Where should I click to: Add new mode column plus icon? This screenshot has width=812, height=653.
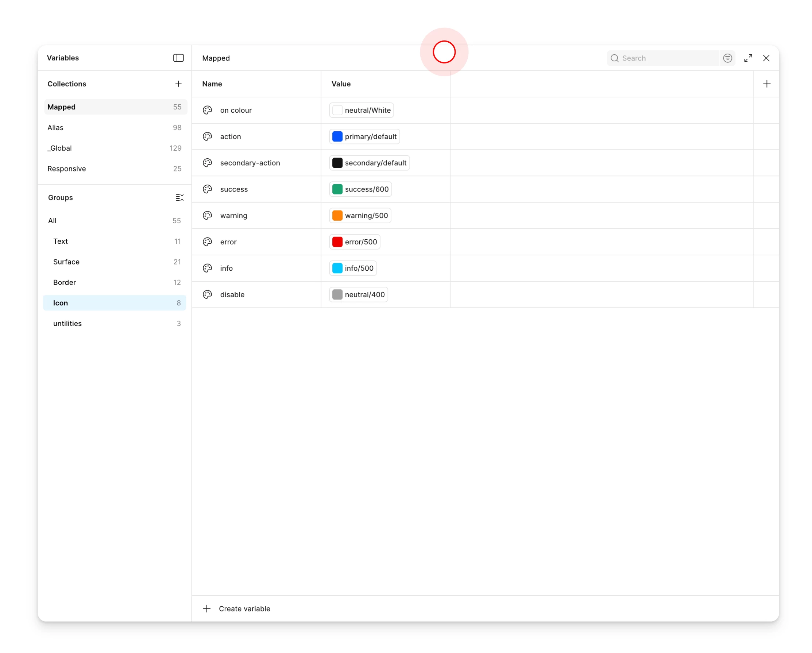click(x=766, y=84)
